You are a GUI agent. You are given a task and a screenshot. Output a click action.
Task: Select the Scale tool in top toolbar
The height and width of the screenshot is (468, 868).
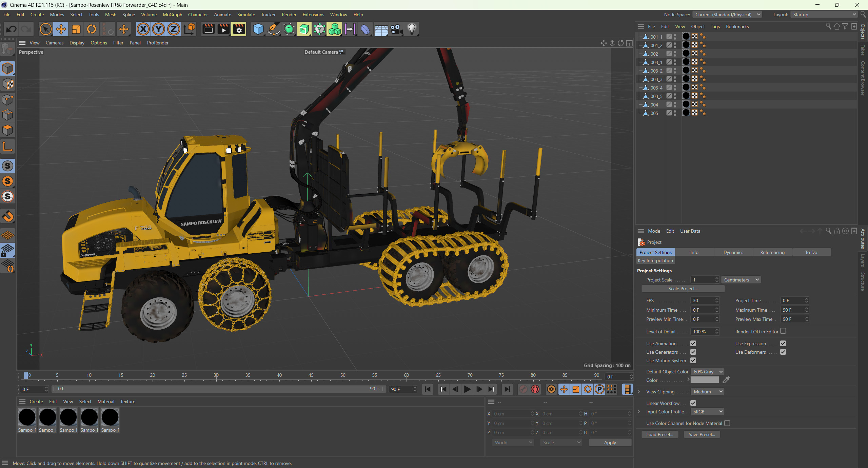tap(76, 29)
